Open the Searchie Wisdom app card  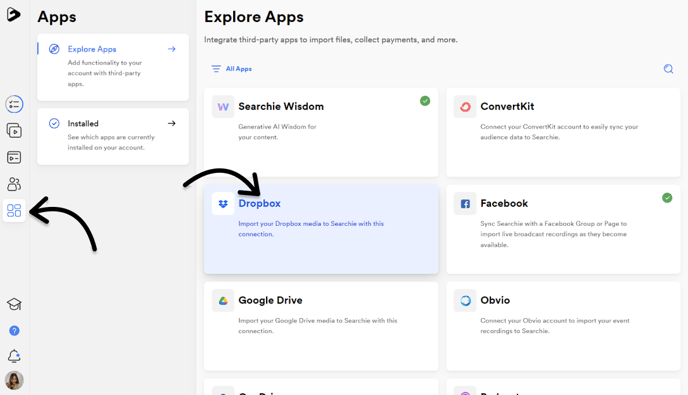point(321,133)
